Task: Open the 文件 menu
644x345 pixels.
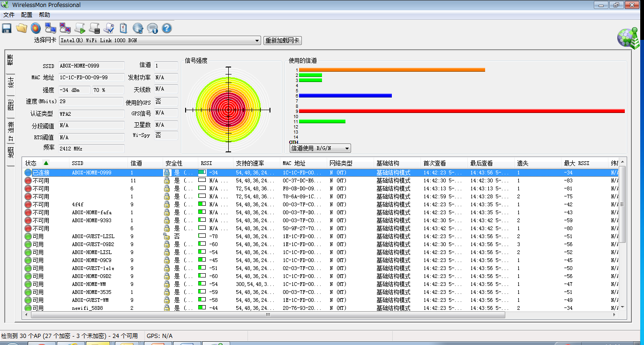Action: [9, 15]
